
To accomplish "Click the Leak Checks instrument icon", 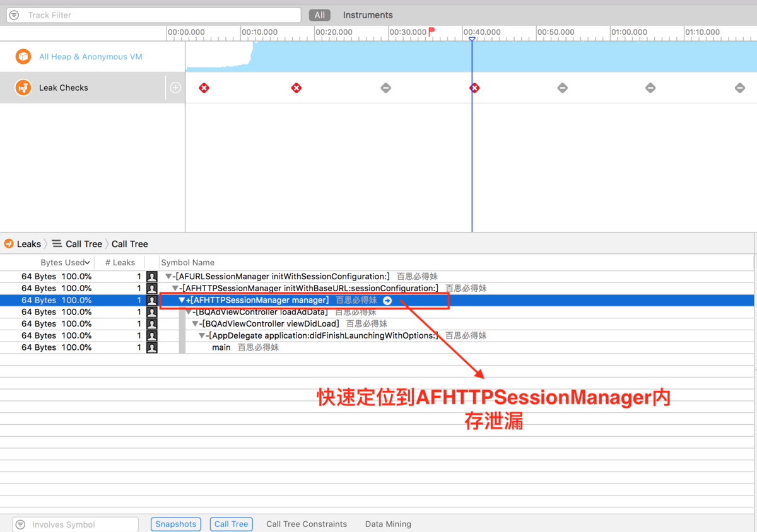I will (x=23, y=88).
